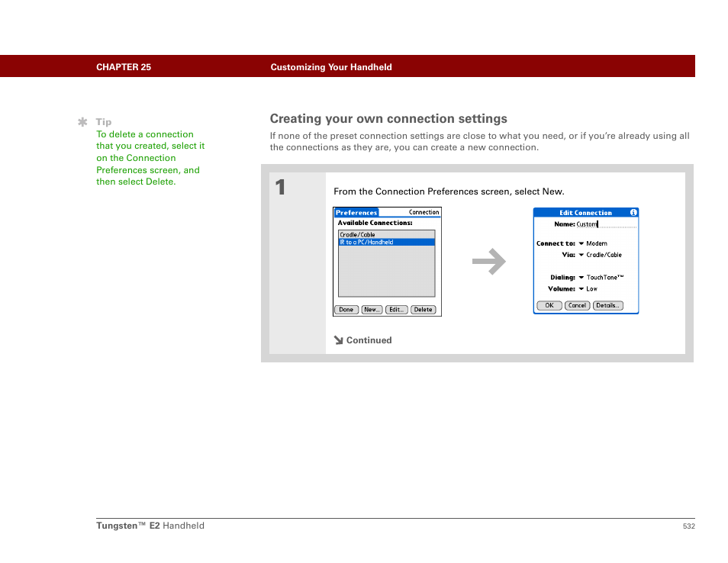
Task: Click OK in Edit Connection dialog
Action: coord(549,305)
